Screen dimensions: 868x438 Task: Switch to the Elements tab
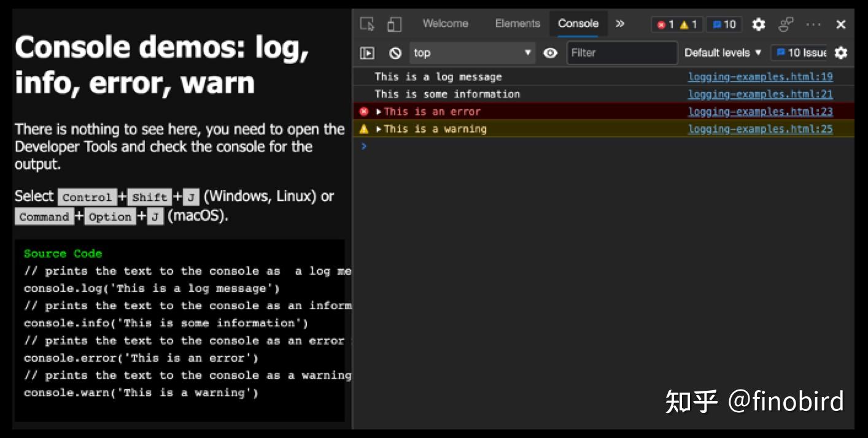[517, 24]
